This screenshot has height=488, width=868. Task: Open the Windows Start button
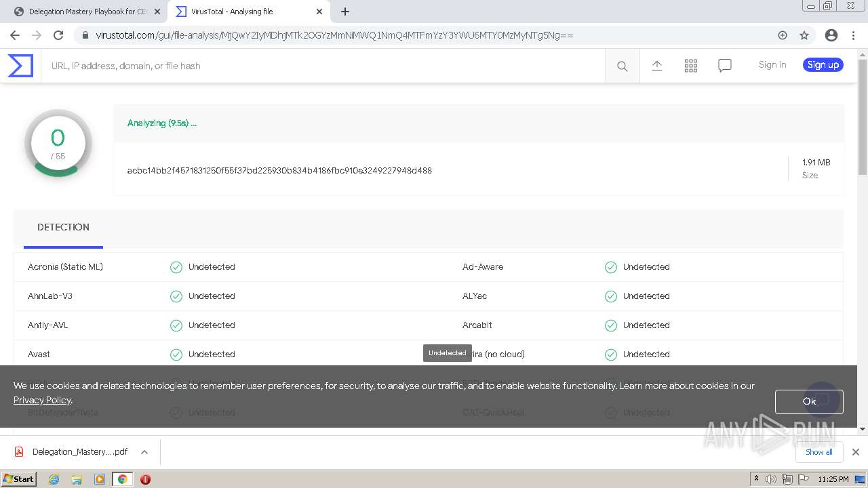[x=18, y=479]
